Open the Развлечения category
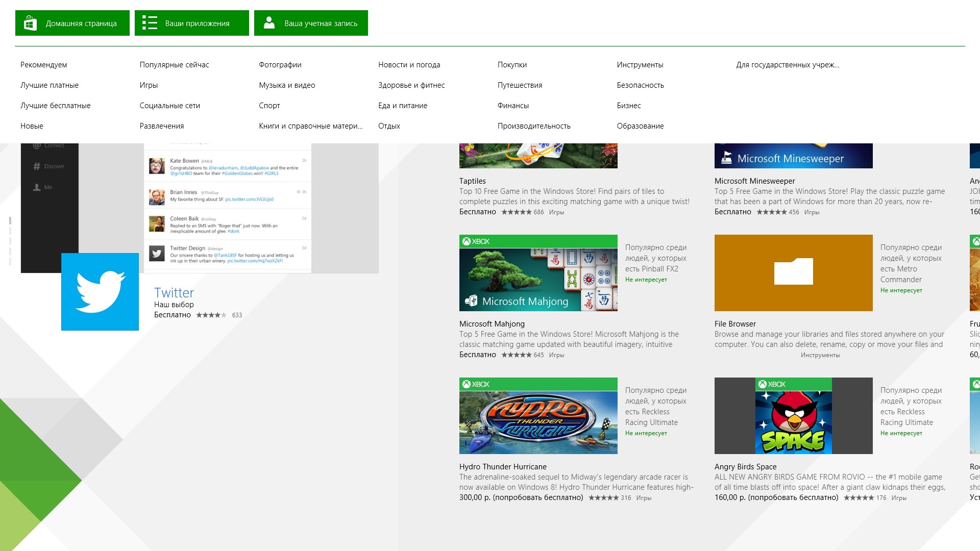Viewport: 980px width, 551px height. (162, 126)
